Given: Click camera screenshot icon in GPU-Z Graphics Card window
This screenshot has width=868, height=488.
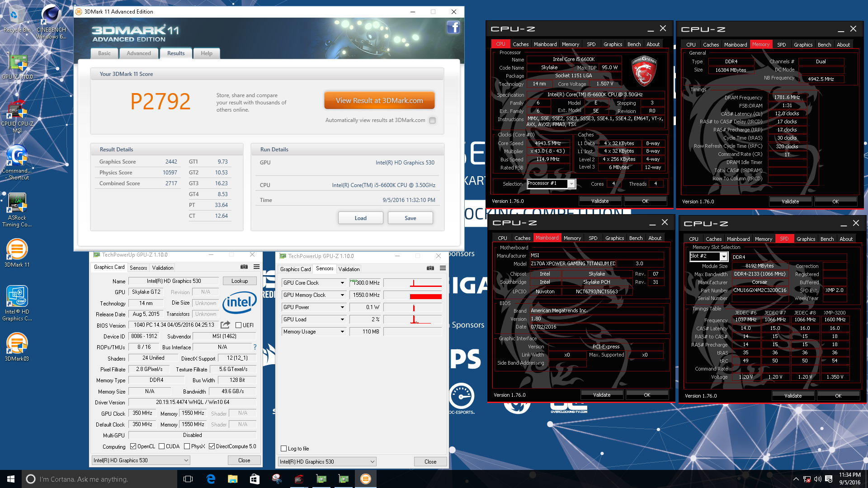Looking at the screenshot, I should point(244,267).
